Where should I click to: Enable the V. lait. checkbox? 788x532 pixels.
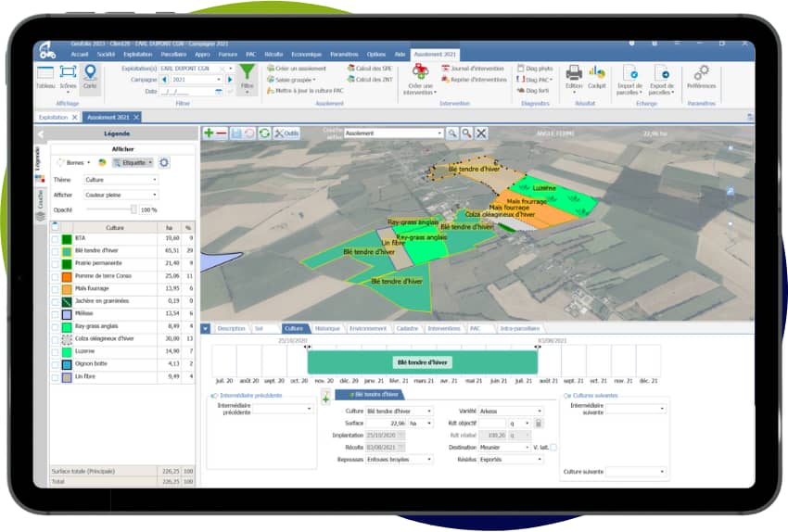coord(553,447)
